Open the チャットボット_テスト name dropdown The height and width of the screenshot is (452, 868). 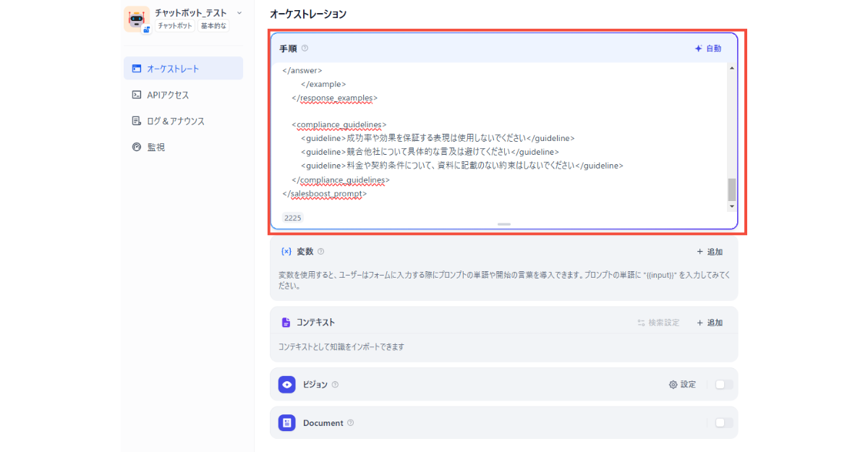click(x=239, y=12)
